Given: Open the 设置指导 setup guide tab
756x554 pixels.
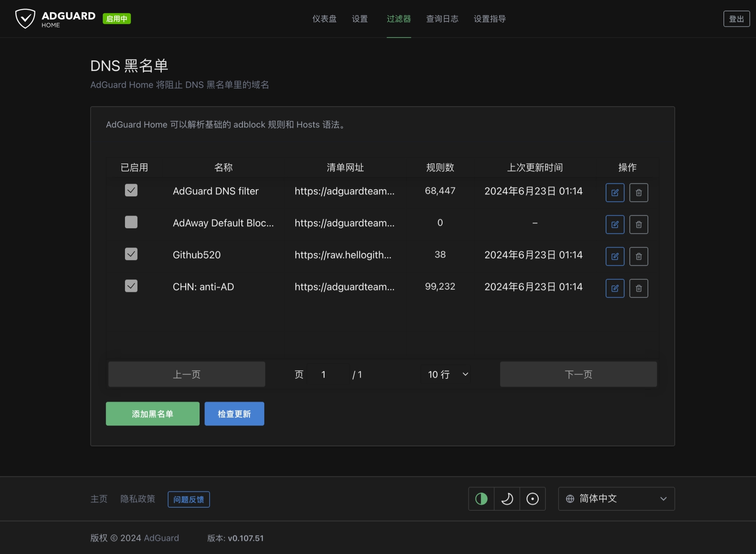Looking at the screenshot, I should 490,19.
